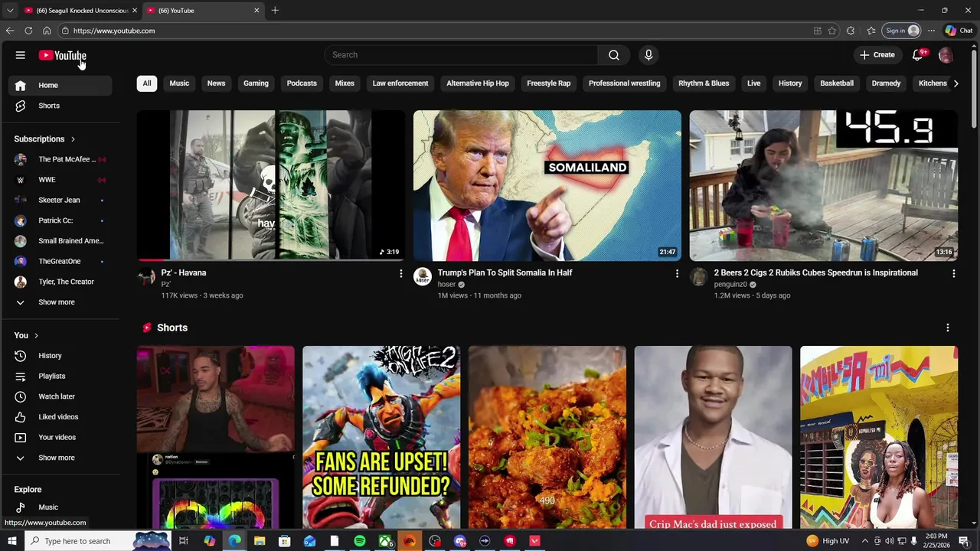The width and height of the screenshot is (980, 551).
Task: Expand Subscriptions section chevron
Action: (73, 139)
